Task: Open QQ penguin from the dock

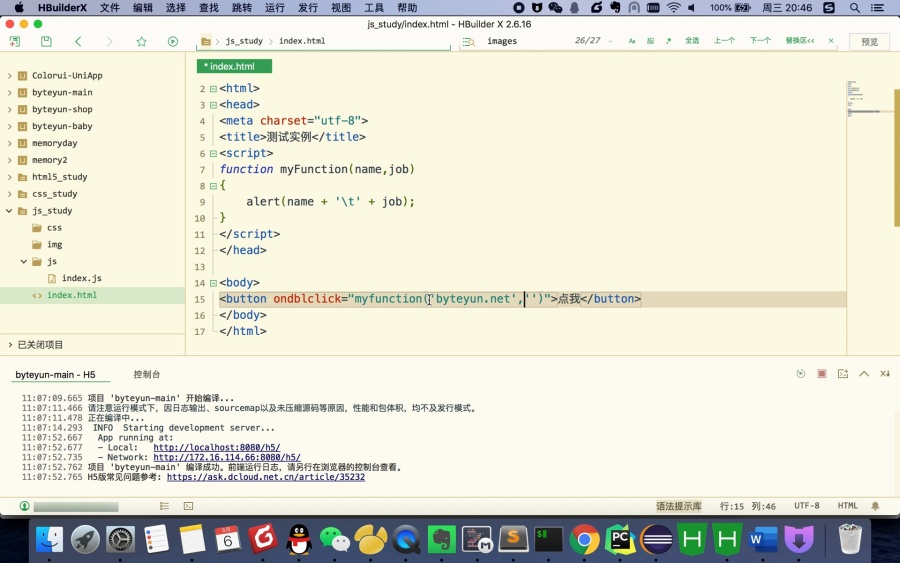Action: (298, 540)
